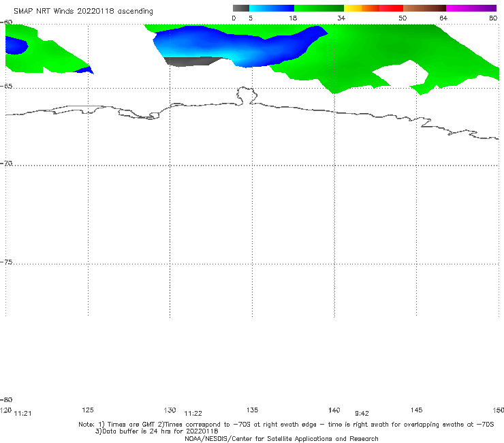Image resolution: width=504 pixels, height=443 pixels.
Task: Click the swath time '9:42'
Action: click(362, 414)
